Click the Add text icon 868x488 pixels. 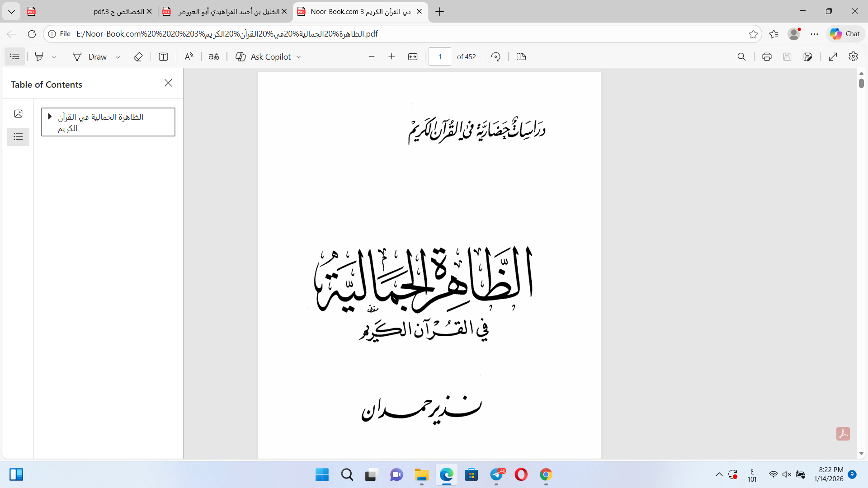tap(164, 56)
